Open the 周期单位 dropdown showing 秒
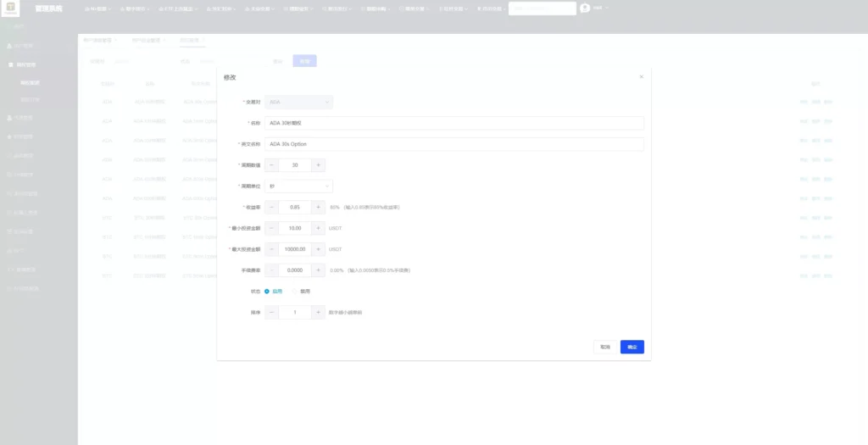Screen dimensions: 868x445 pos(299,186)
